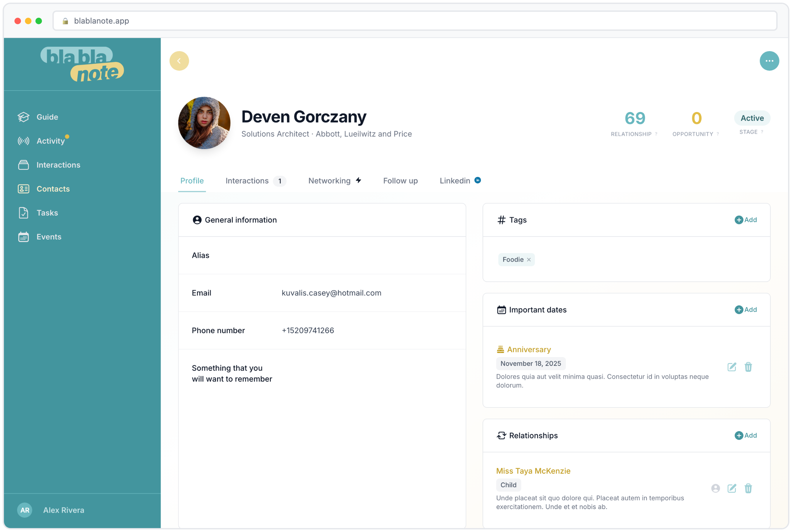Delete the Anniversary entry with the trash icon
This screenshot has width=792, height=532.
click(748, 367)
